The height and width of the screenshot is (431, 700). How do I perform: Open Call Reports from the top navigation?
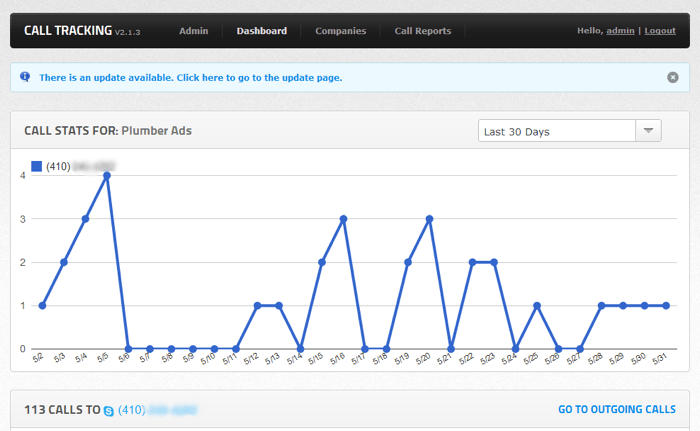[x=422, y=31]
